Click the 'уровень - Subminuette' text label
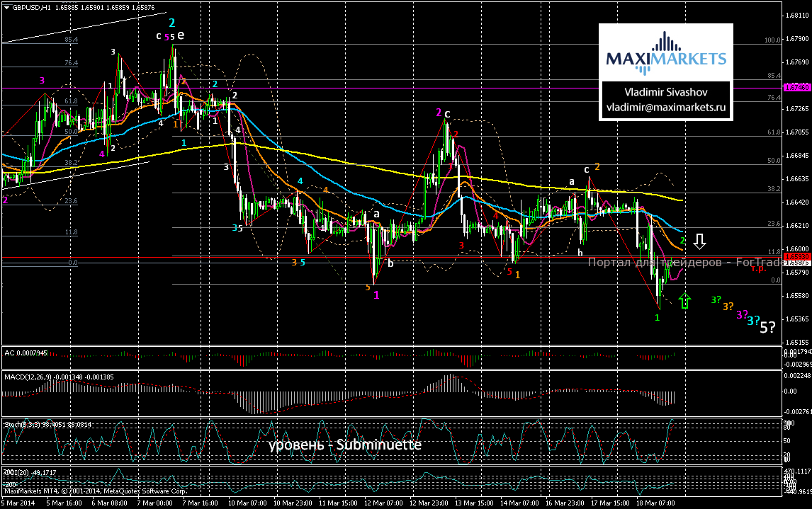812x509 pixels. click(x=344, y=445)
